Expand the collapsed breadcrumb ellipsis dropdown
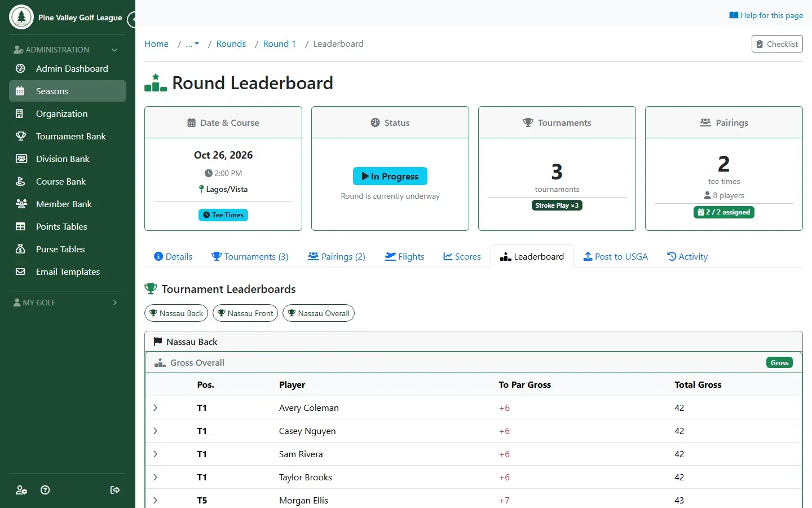Viewport: 812px width, 508px height. pyautogui.click(x=192, y=43)
